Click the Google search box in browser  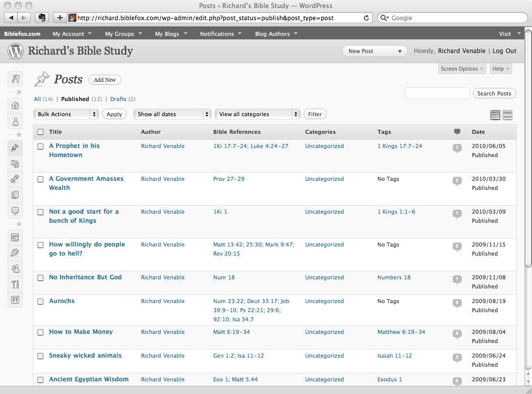pyautogui.click(x=452, y=18)
